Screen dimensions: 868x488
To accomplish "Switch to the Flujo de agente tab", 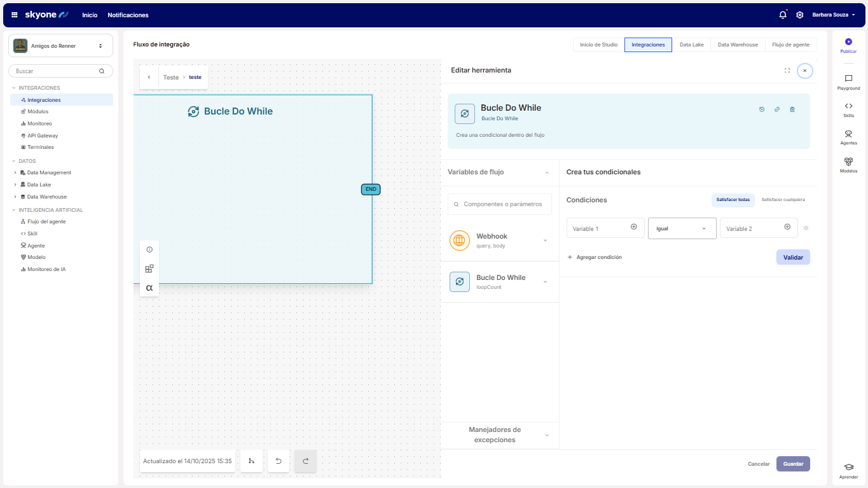I will tap(790, 45).
